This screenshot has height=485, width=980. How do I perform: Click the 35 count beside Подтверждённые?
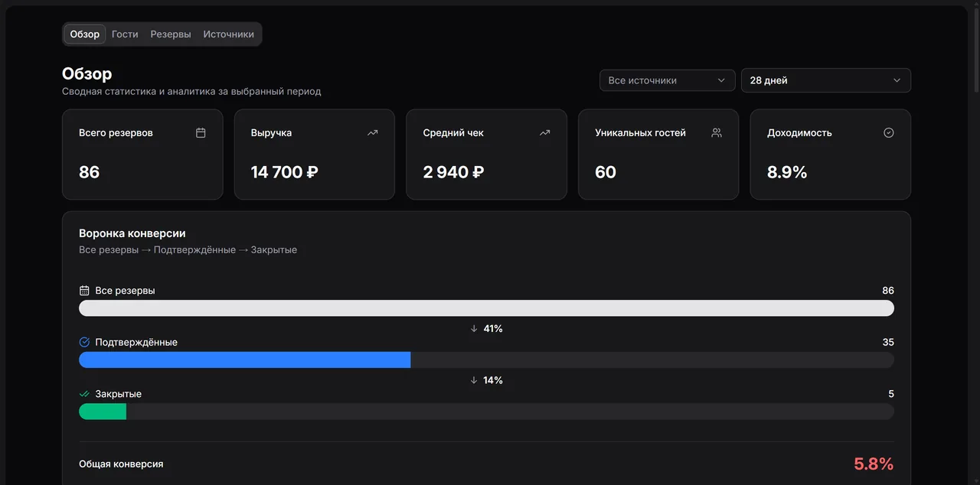(888, 342)
